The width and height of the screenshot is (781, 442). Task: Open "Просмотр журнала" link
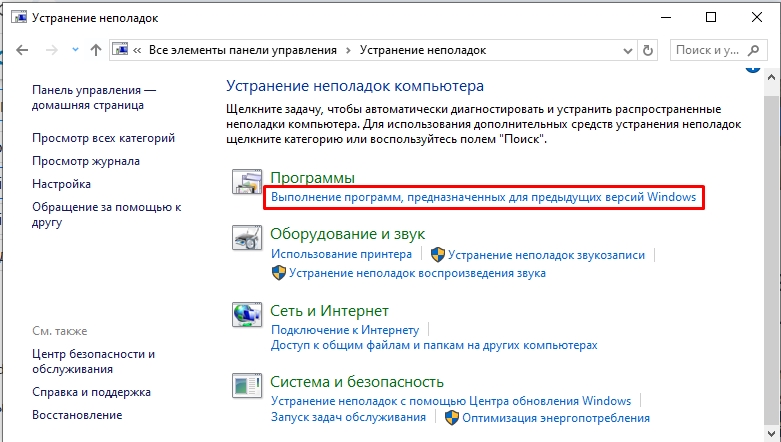86,161
